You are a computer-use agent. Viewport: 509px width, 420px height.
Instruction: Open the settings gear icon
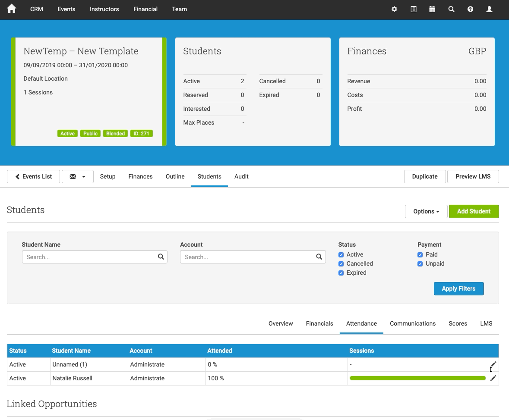pyautogui.click(x=395, y=9)
